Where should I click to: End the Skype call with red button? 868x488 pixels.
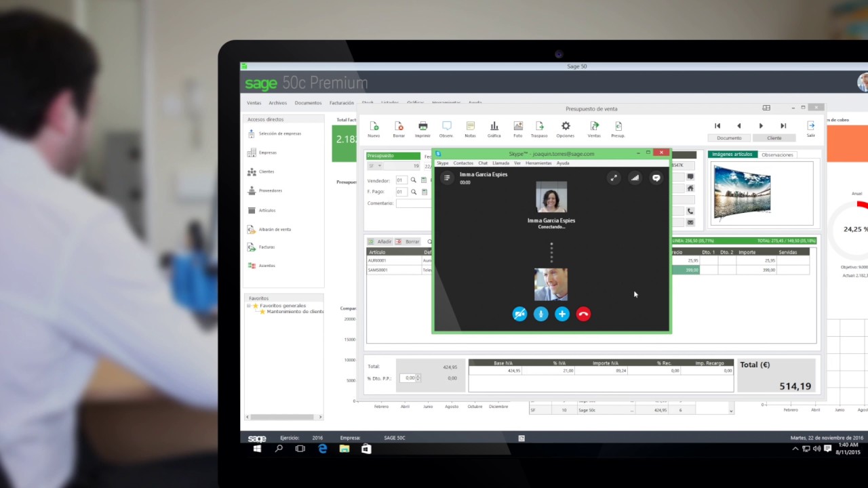[583, 314]
